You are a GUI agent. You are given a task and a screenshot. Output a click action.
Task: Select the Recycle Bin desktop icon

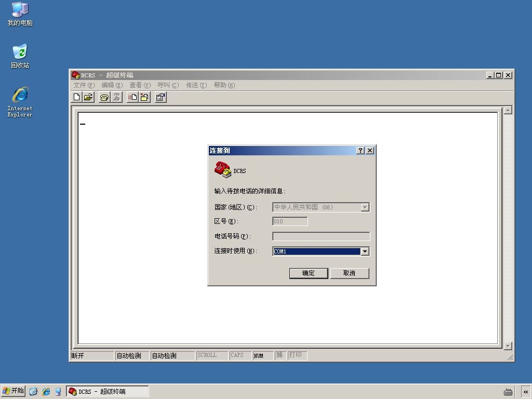[x=20, y=56]
